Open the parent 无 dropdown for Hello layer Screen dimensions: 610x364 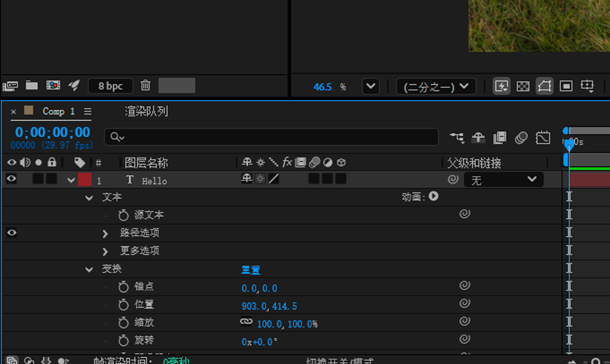coord(503,180)
